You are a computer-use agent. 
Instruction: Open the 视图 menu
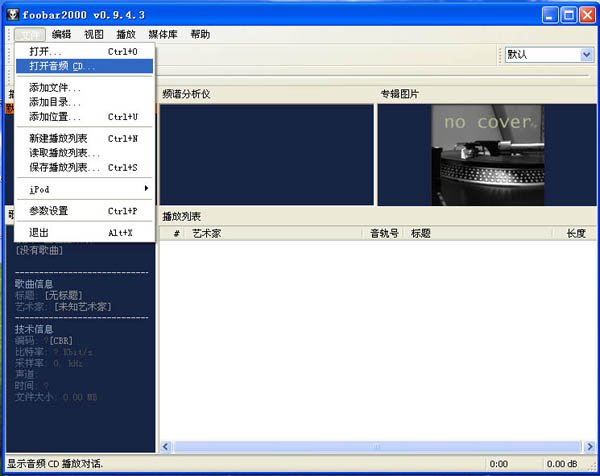(x=94, y=35)
